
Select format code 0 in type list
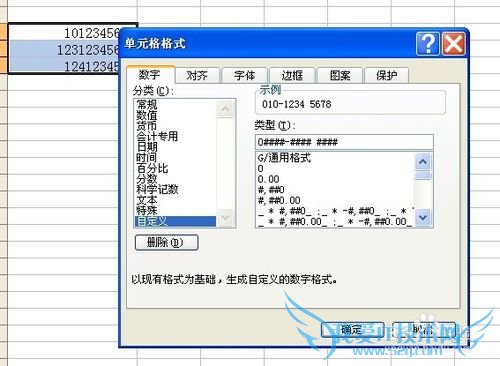(261, 168)
